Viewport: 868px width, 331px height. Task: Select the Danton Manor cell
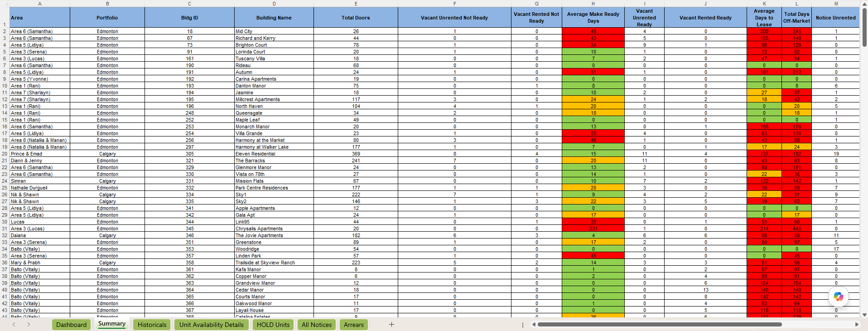(x=274, y=86)
